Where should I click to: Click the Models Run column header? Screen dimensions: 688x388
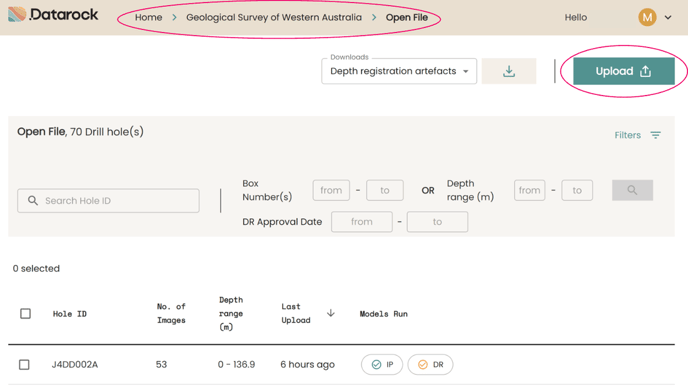tap(383, 314)
